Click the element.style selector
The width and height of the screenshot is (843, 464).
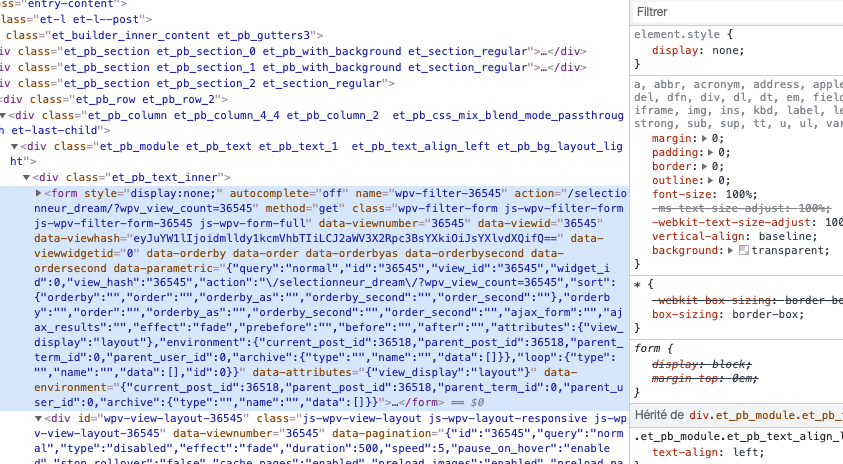coord(676,34)
